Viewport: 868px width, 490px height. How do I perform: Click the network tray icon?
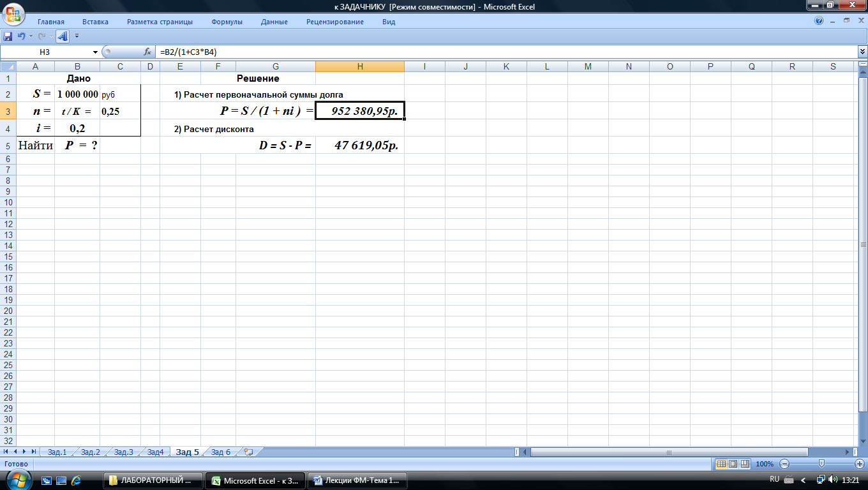tap(821, 480)
